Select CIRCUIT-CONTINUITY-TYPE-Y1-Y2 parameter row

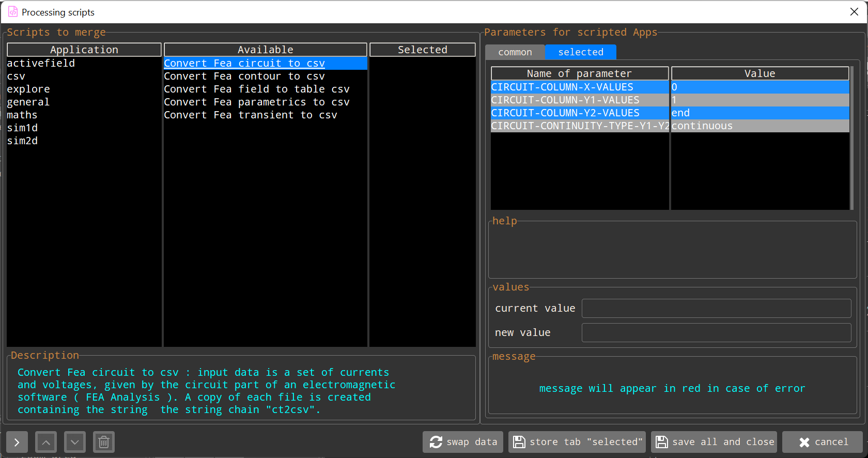click(579, 126)
